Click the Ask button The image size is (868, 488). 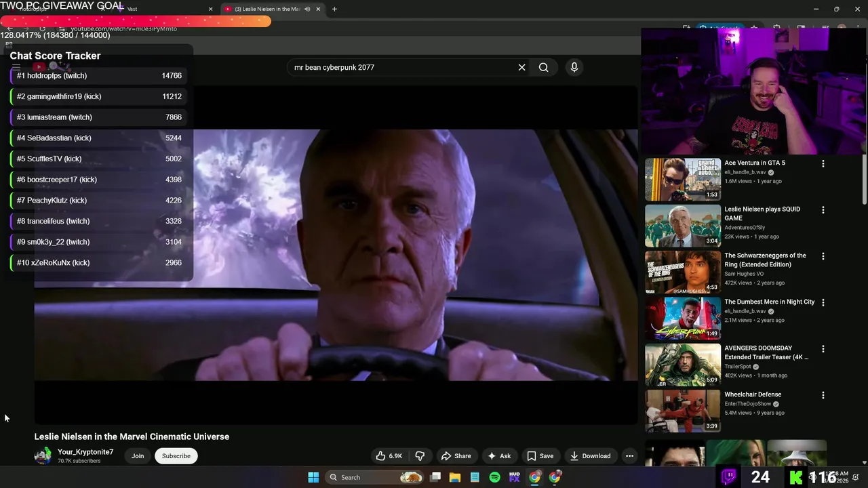(x=499, y=456)
